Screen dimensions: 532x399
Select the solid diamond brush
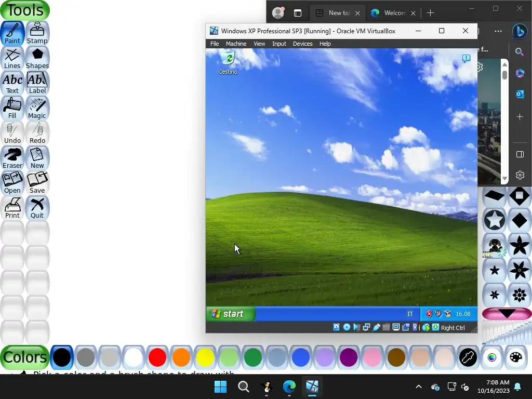coord(520,220)
